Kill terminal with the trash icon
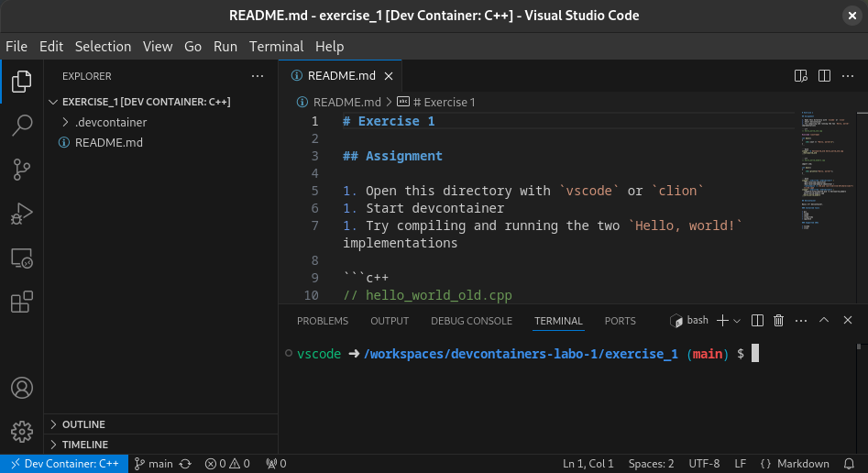 [779, 321]
